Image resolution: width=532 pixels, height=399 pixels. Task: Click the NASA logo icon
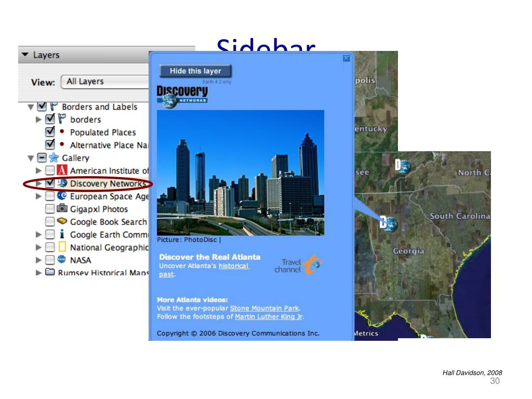tap(62, 260)
